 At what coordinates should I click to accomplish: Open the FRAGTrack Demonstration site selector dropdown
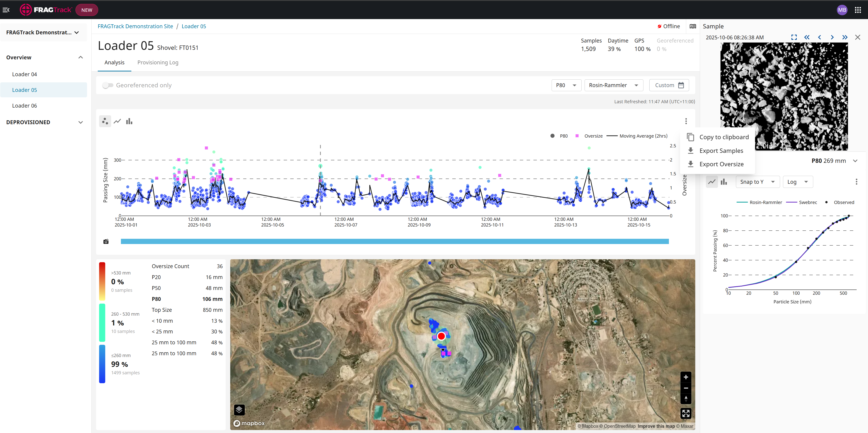(43, 32)
